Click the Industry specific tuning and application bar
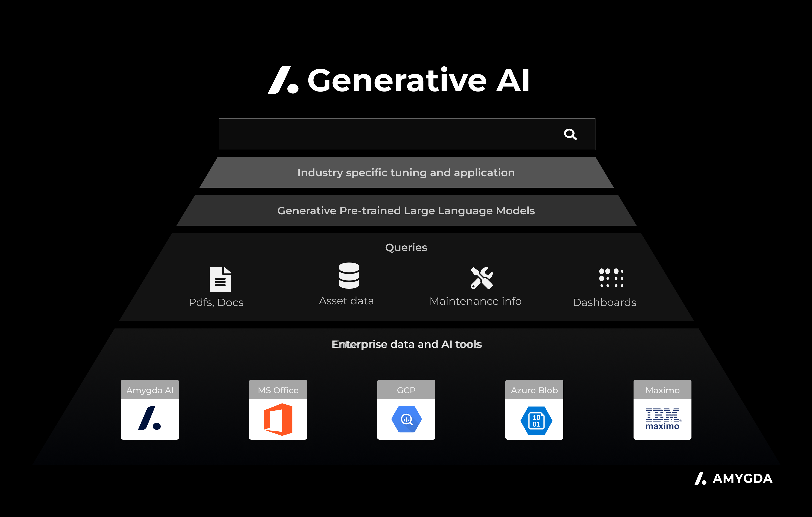 click(406, 172)
